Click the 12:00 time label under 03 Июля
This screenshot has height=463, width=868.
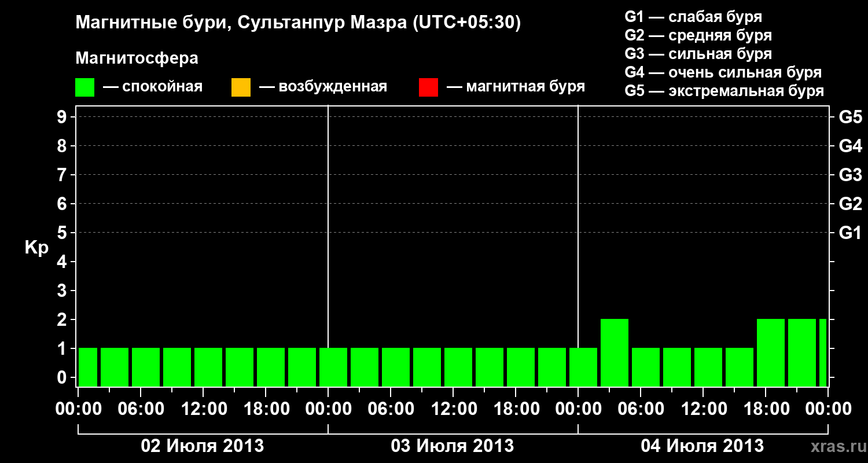coord(454,409)
